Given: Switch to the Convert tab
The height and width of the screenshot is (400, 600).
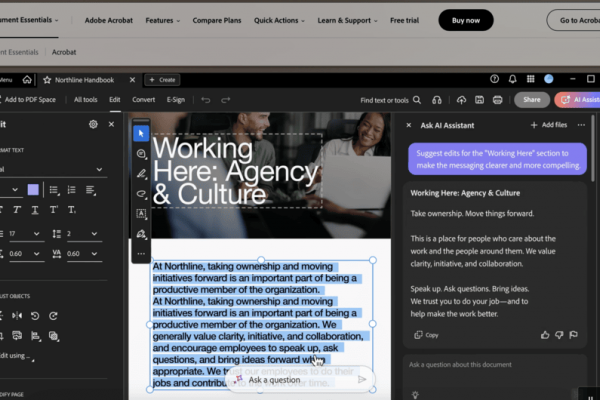Looking at the screenshot, I should coord(143,100).
